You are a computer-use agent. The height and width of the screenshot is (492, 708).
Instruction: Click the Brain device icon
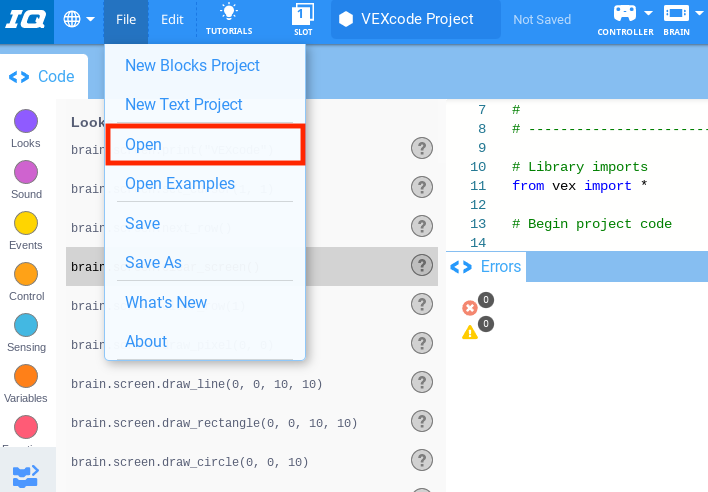click(x=676, y=13)
